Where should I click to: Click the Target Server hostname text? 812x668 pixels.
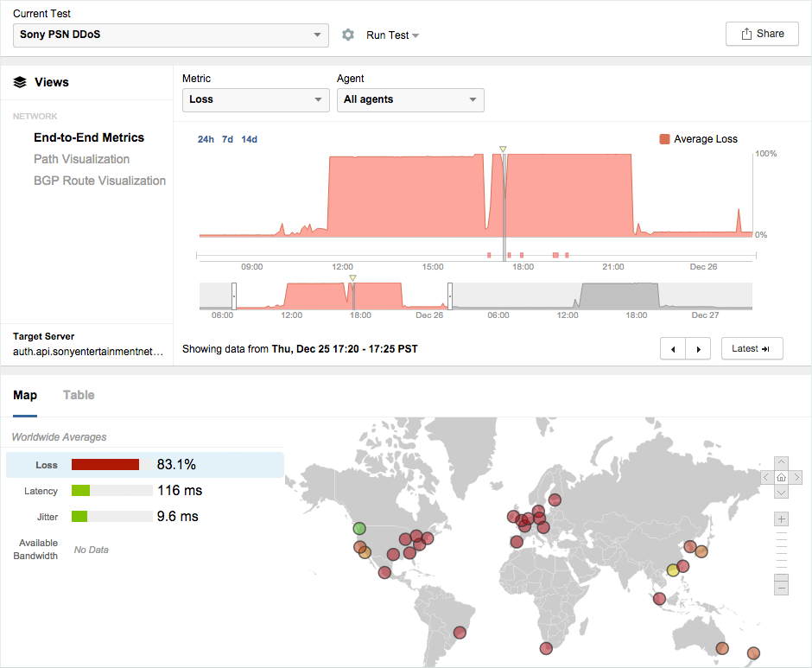(88, 352)
